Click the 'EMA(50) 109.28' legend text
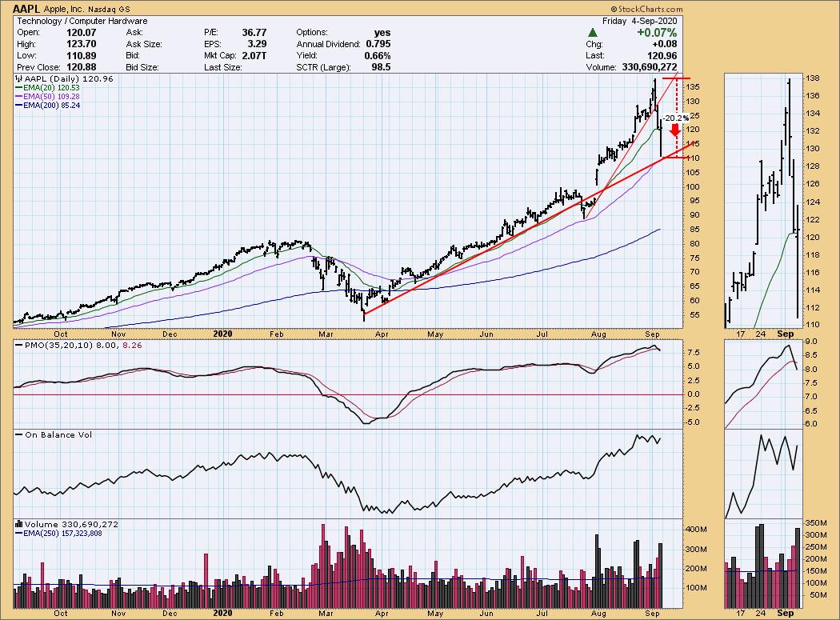The width and height of the screenshot is (840, 620). [x=51, y=97]
